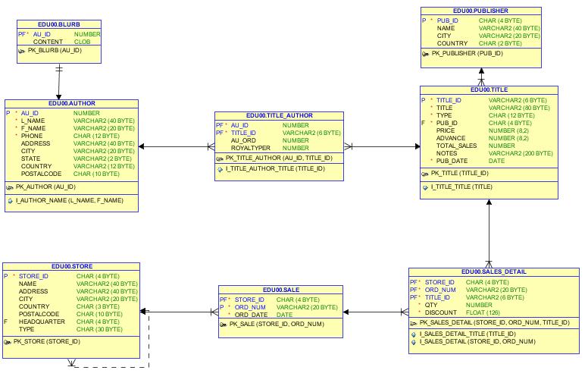Select the EDU00.TITLE table header
The image size is (588, 386).
pyautogui.click(x=489, y=89)
